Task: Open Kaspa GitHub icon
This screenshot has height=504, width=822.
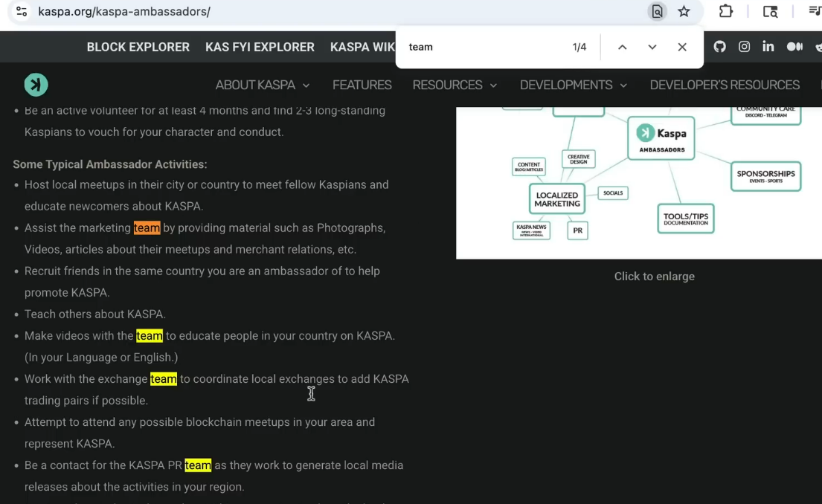Action: click(x=720, y=47)
